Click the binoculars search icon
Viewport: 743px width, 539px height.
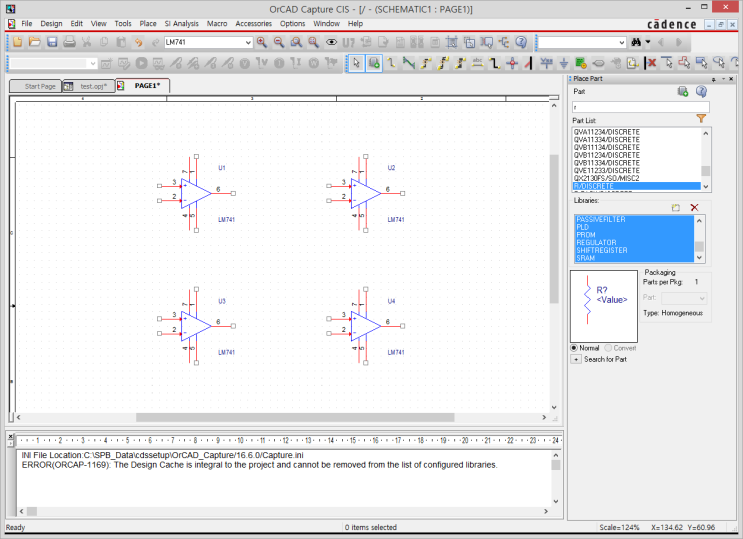click(636, 42)
